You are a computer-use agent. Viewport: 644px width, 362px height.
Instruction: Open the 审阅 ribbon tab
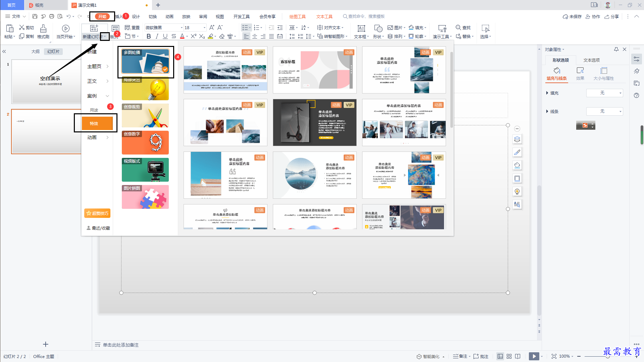pyautogui.click(x=203, y=16)
